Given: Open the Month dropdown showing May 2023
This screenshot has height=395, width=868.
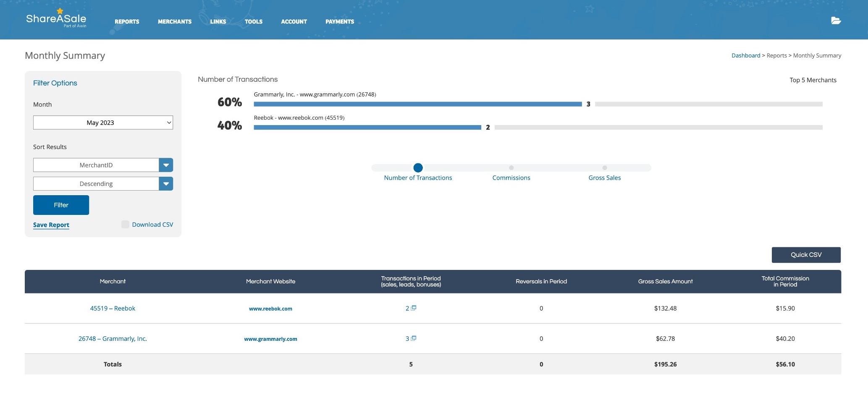Looking at the screenshot, I should [103, 123].
